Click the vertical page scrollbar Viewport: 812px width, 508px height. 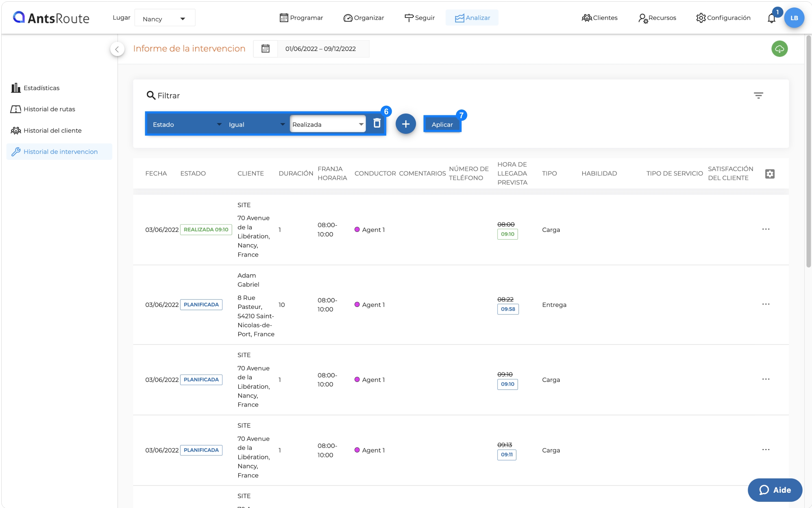pyautogui.click(x=808, y=151)
